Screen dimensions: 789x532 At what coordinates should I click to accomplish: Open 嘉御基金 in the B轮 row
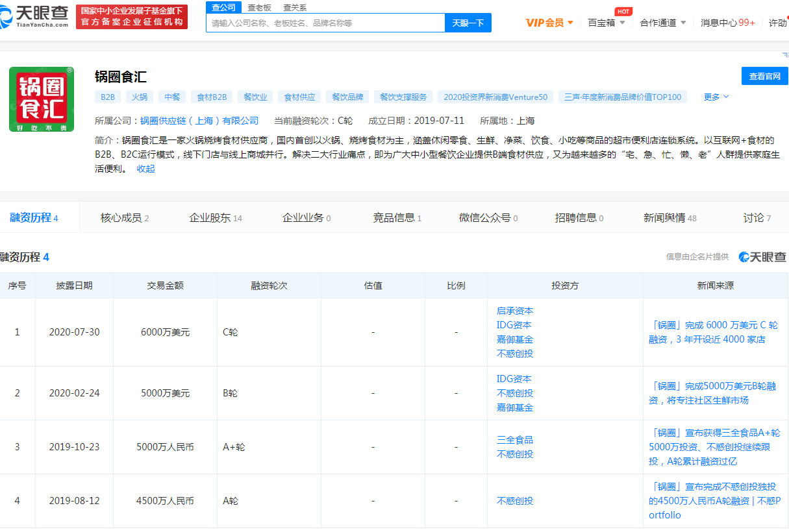click(x=515, y=407)
